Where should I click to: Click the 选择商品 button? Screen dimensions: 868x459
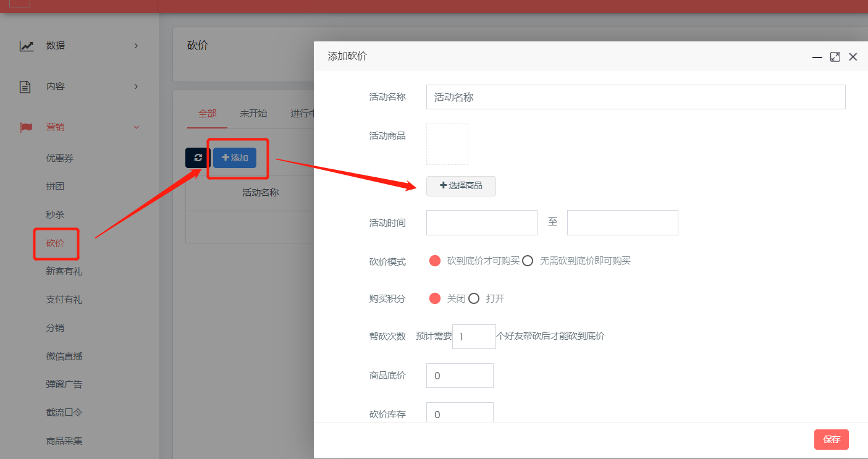[x=461, y=186]
